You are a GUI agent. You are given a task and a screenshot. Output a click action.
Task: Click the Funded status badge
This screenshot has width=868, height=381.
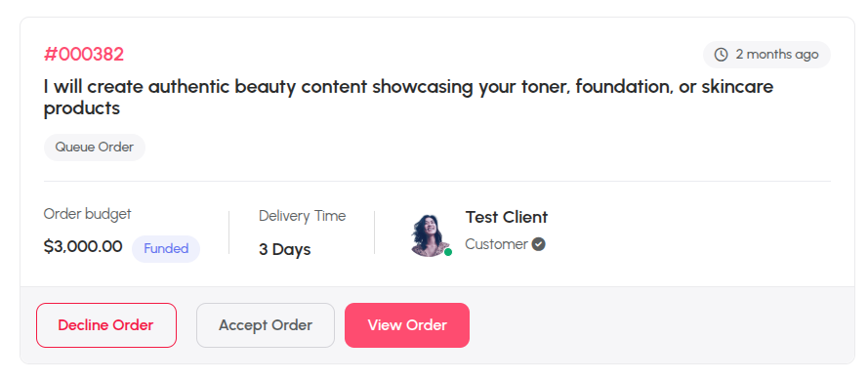click(x=166, y=249)
